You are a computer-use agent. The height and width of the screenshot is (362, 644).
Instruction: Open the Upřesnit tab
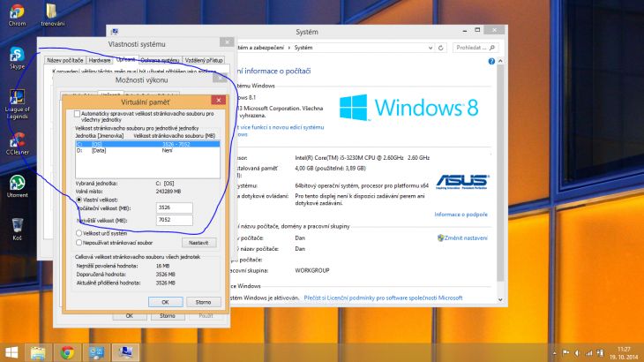[x=125, y=59]
